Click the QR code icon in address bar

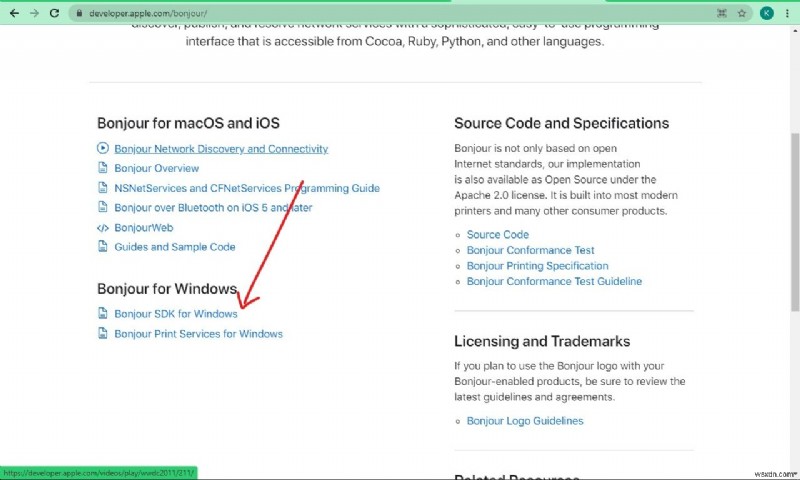point(720,13)
